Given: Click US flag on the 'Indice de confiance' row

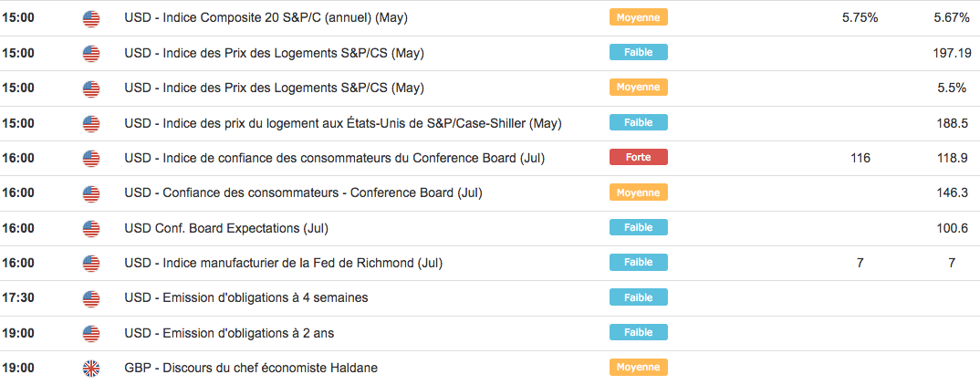Looking at the screenshot, I should point(91,158).
